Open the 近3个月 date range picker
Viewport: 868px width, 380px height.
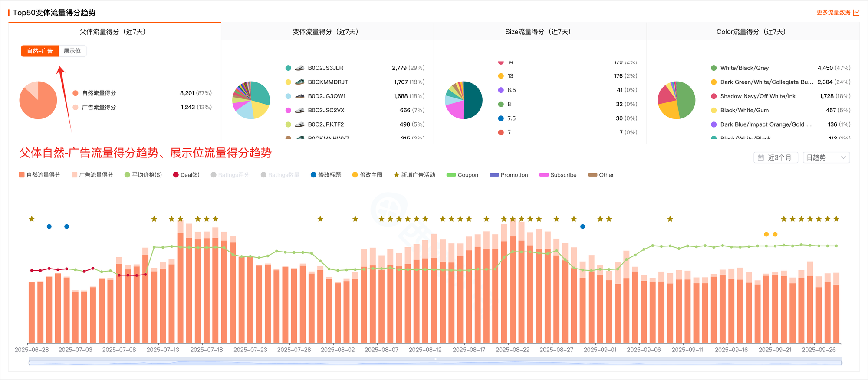776,158
